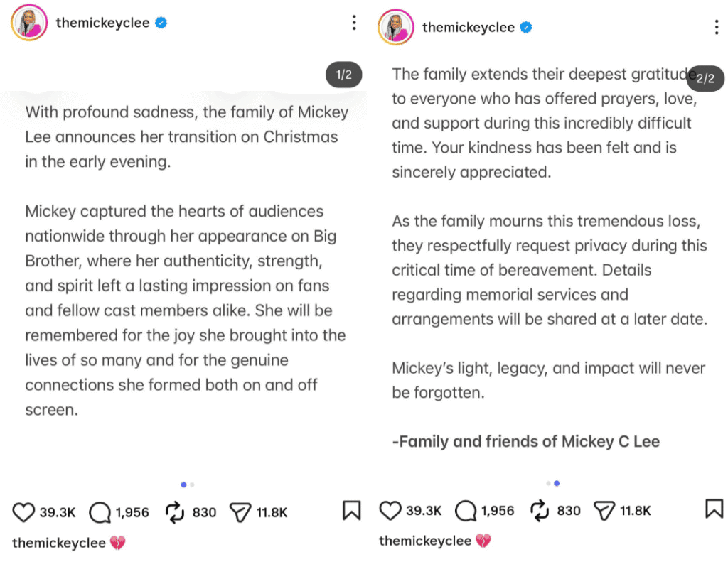Tap the verified badge next to themickeyclee
The height and width of the screenshot is (579, 728).
coord(161,22)
